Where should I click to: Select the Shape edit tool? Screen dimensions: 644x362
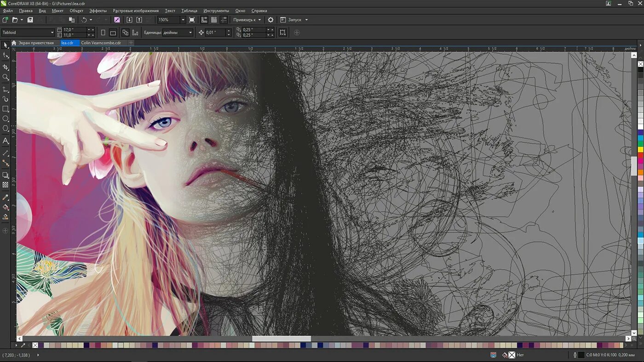point(6,56)
